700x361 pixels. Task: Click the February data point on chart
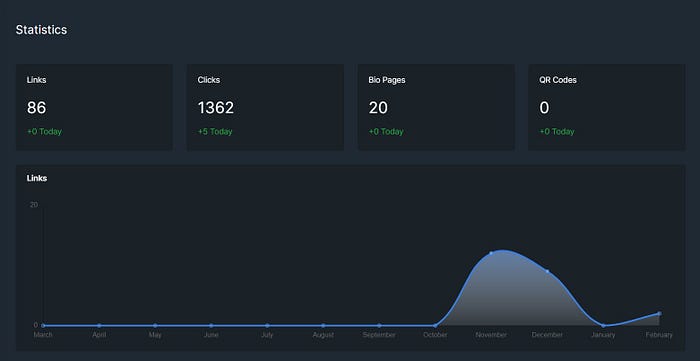click(x=659, y=313)
